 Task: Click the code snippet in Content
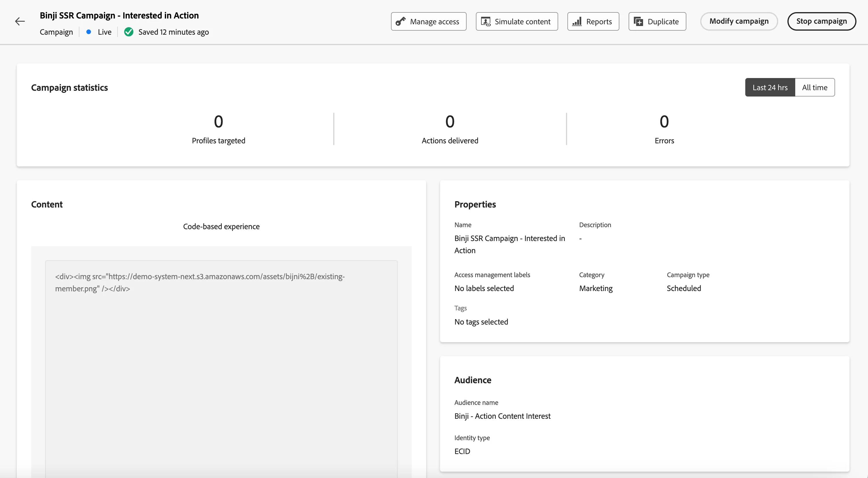pyautogui.click(x=200, y=282)
